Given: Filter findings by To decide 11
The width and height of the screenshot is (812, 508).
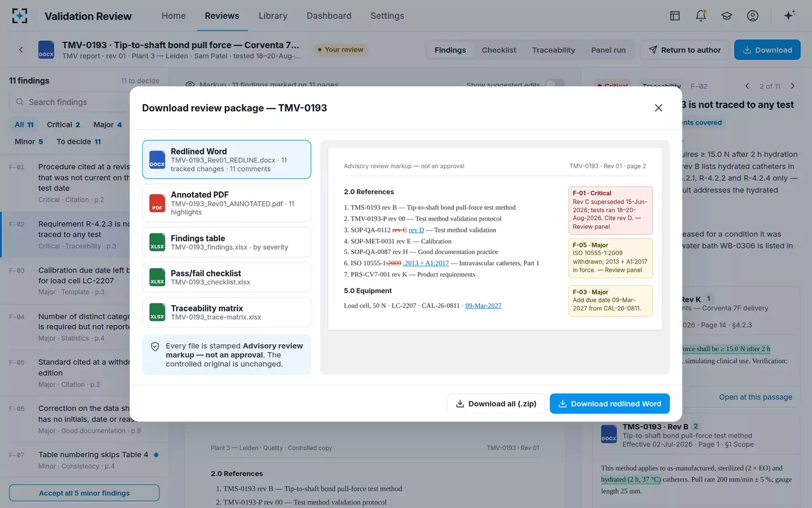Looking at the screenshot, I should tap(78, 141).
